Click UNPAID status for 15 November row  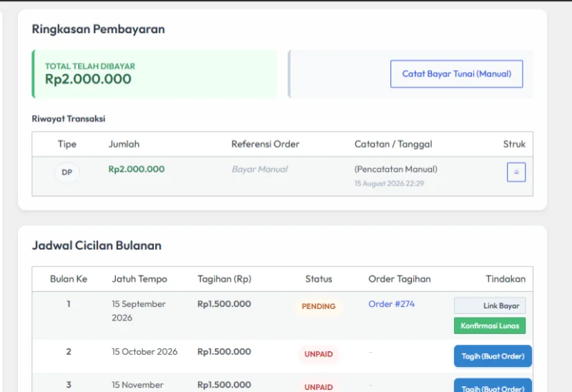(x=318, y=386)
